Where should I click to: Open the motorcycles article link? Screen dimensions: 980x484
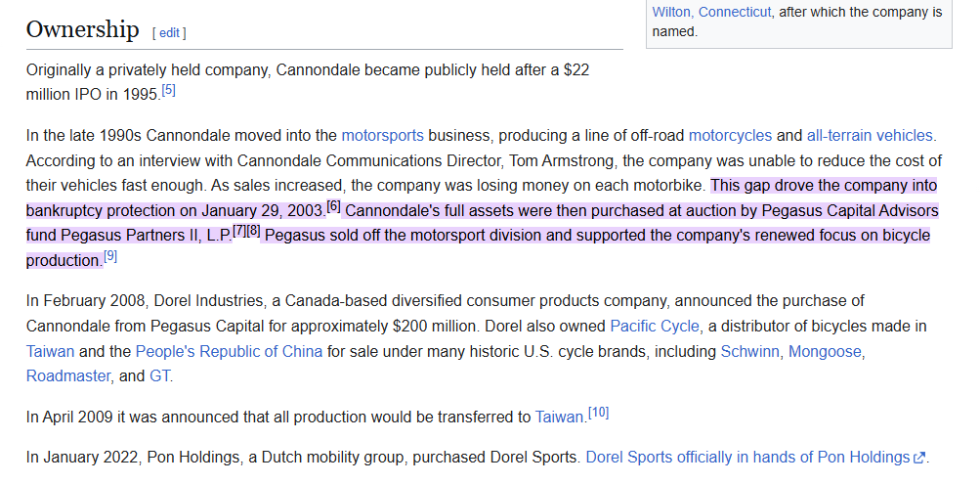coord(730,136)
